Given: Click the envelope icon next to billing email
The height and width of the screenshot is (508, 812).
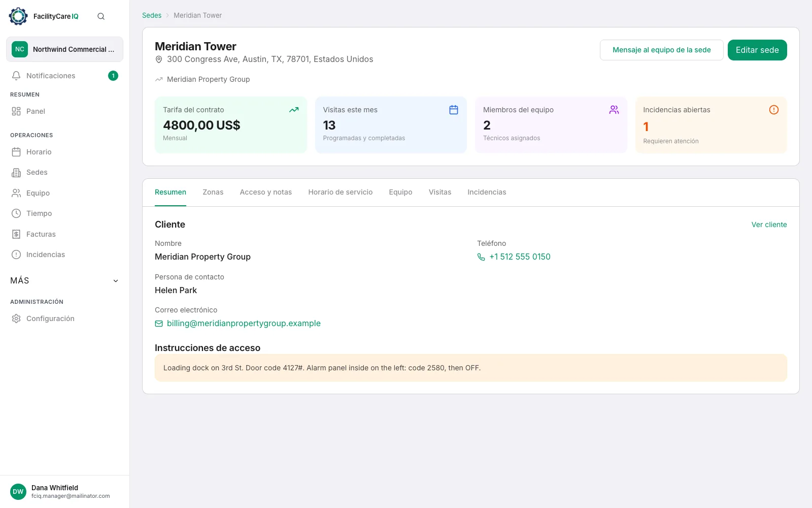Looking at the screenshot, I should pyautogui.click(x=159, y=324).
